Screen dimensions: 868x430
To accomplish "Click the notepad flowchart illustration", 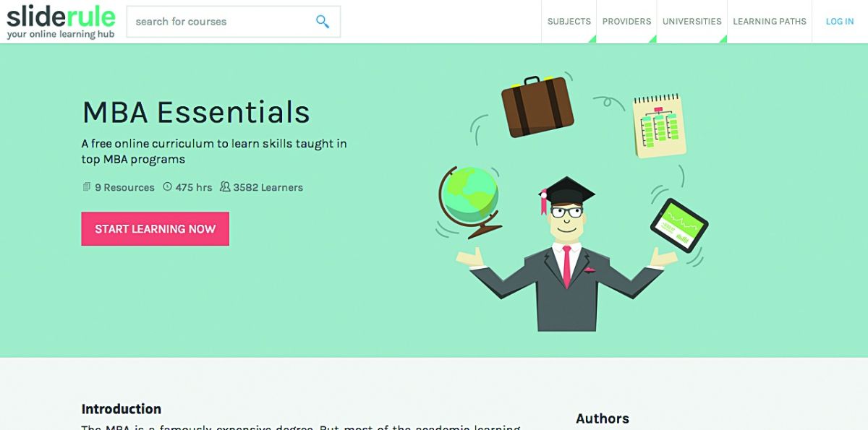I will (659, 125).
